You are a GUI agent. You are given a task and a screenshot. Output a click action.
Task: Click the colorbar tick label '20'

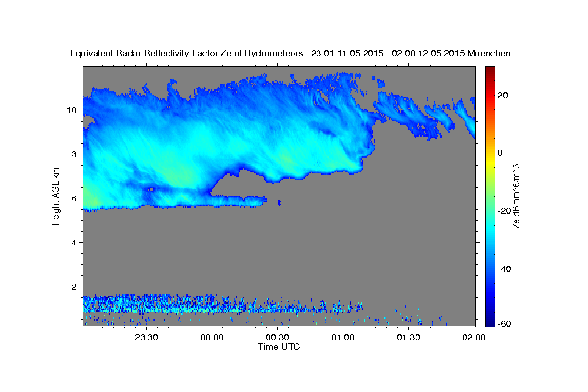pyautogui.click(x=503, y=95)
